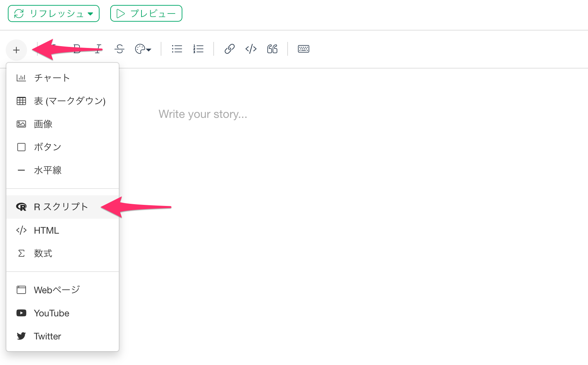Click the Write your story text area
Image resolution: width=588 pixels, height=365 pixels.
click(203, 114)
